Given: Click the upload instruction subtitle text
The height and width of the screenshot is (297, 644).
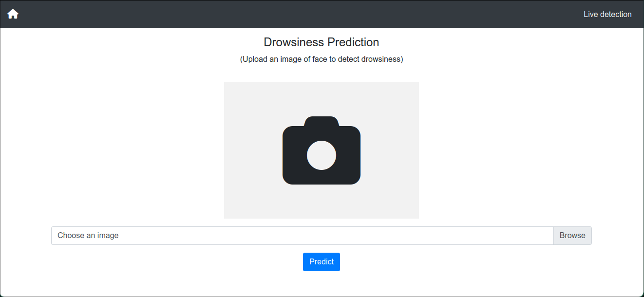Looking at the screenshot, I should (322, 59).
